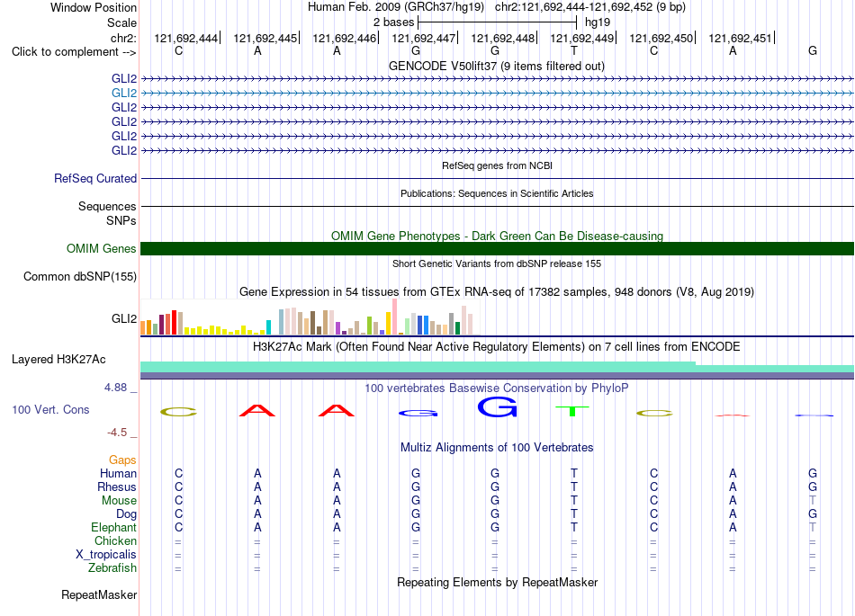The image size is (855, 616).
Task: Click the RepeatMasker track label
Action: click(x=99, y=594)
